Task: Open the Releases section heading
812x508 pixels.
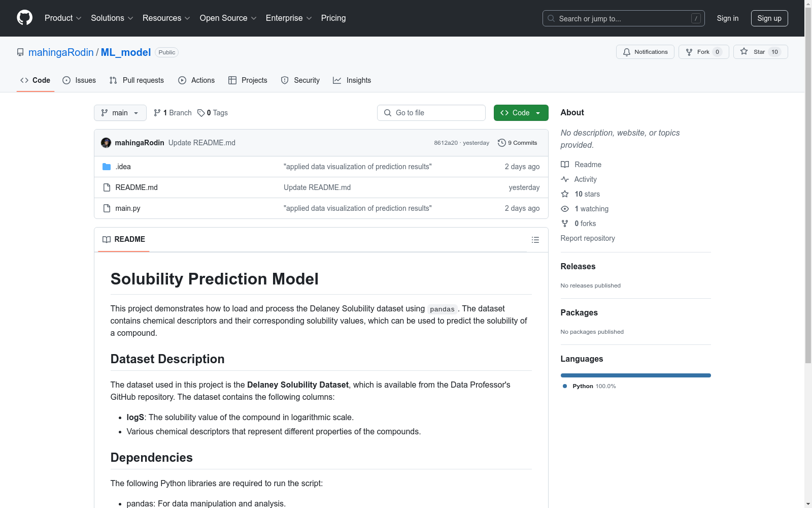Action: click(578, 266)
